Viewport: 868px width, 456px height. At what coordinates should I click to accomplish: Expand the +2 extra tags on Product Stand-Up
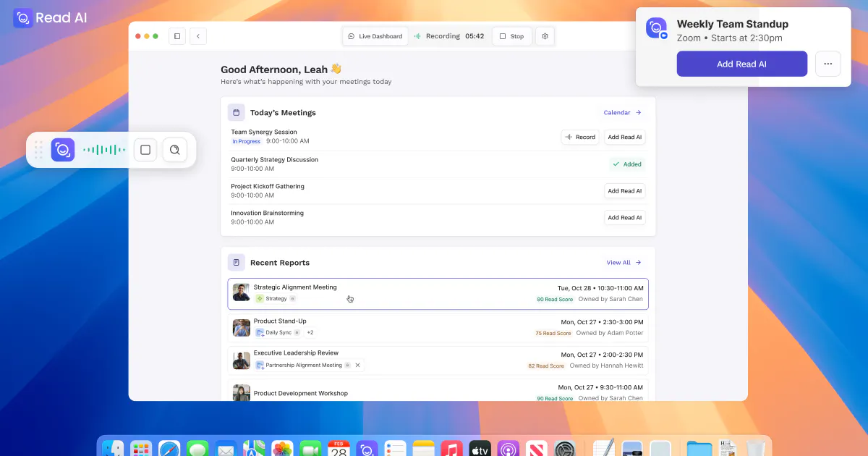tap(310, 332)
